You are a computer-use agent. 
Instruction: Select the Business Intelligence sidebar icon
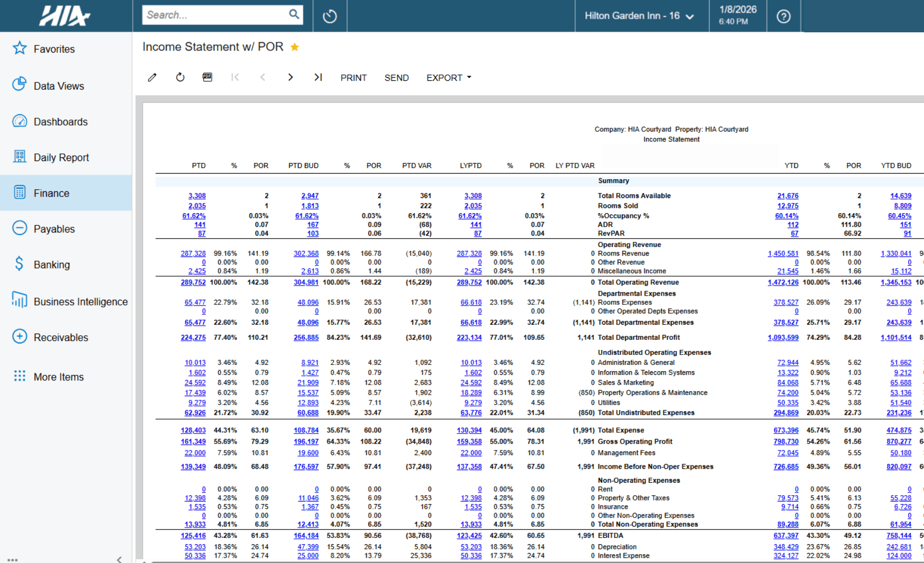19,301
